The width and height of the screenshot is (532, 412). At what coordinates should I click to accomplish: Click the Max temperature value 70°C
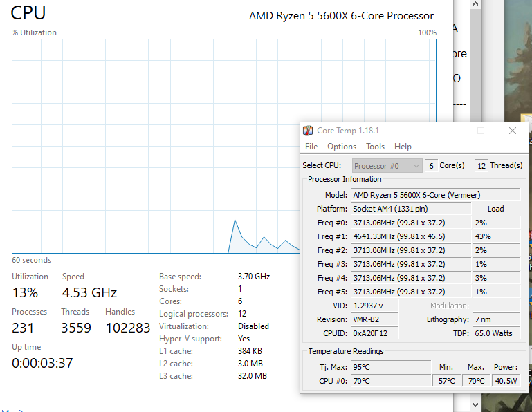pos(476,381)
